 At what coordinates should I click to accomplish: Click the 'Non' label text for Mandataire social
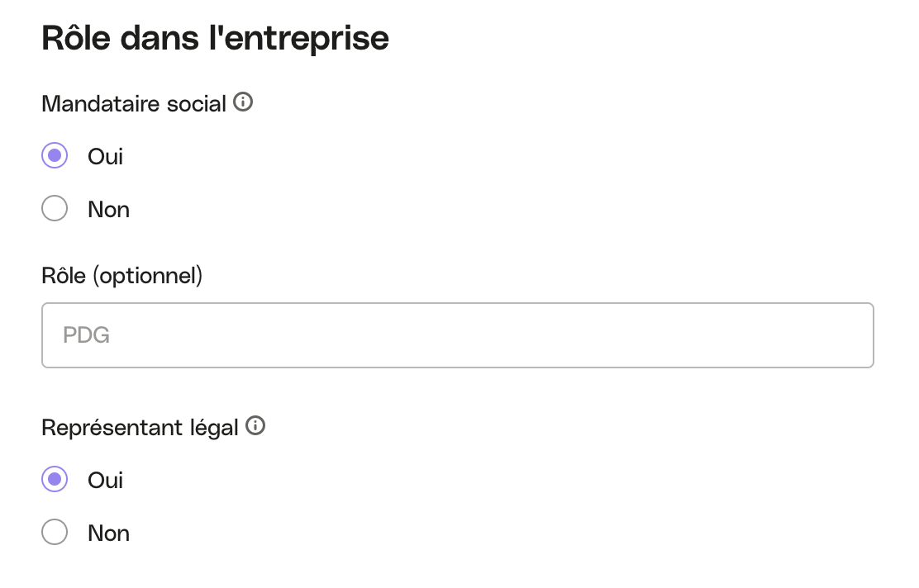click(108, 210)
